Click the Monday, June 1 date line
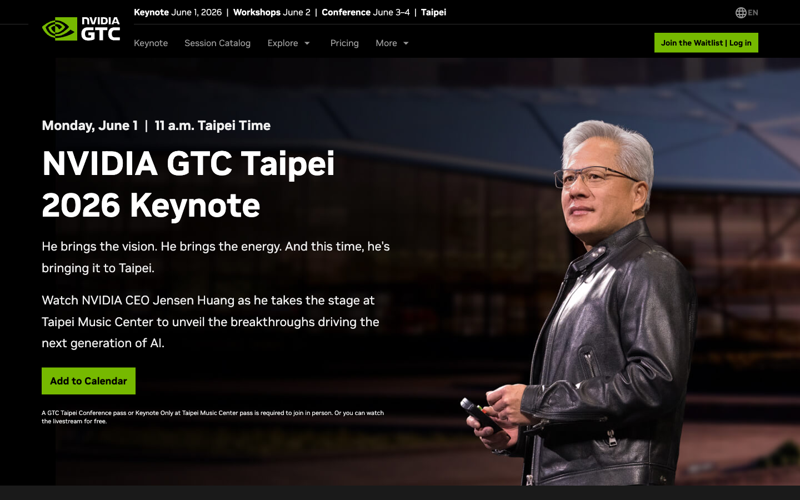The width and height of the screenshot is (800, 500). click(156, 126)
